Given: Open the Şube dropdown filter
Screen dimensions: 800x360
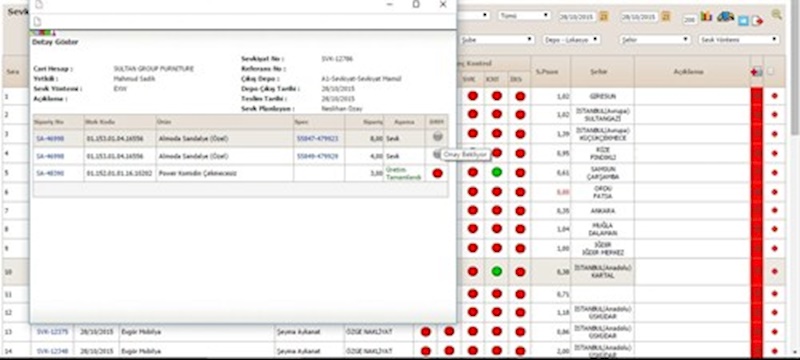Looking at the screenshot, I should 497,39.
